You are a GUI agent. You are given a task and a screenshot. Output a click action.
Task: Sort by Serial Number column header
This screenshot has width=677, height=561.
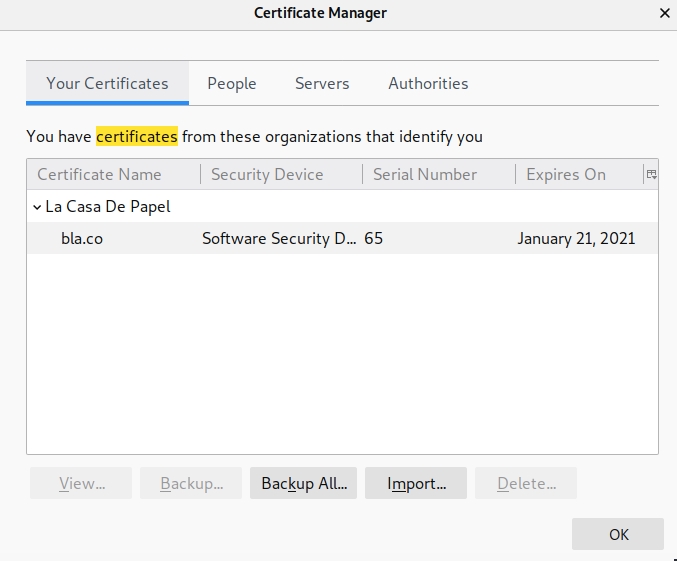425,174
